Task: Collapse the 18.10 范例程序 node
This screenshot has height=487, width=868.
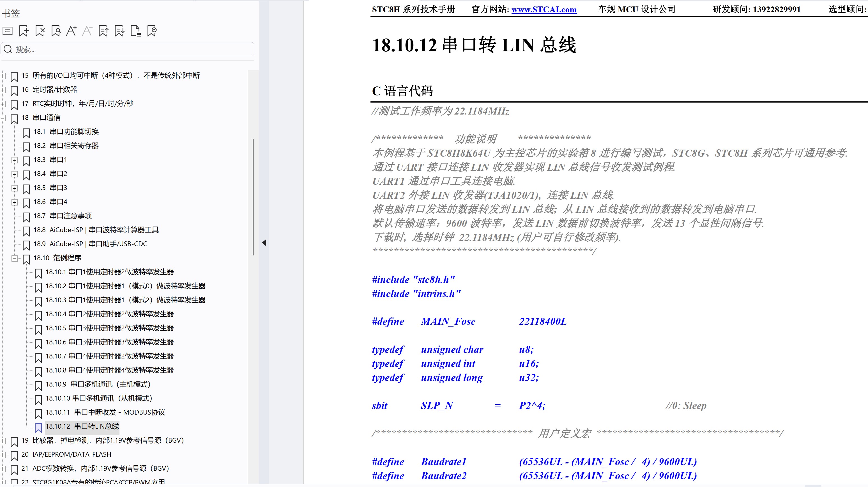Action: [15, 258]
